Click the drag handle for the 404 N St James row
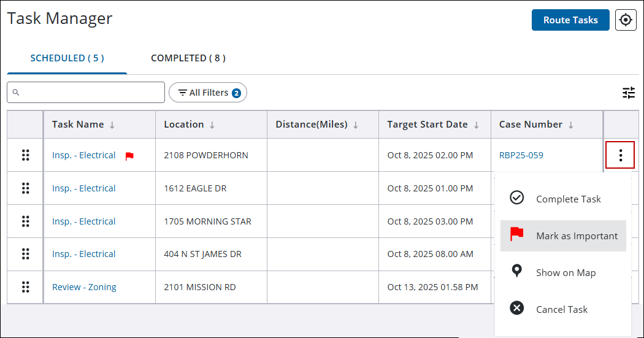Image resolution: width=644 pixels, height=338 pixels. point(26,254)
